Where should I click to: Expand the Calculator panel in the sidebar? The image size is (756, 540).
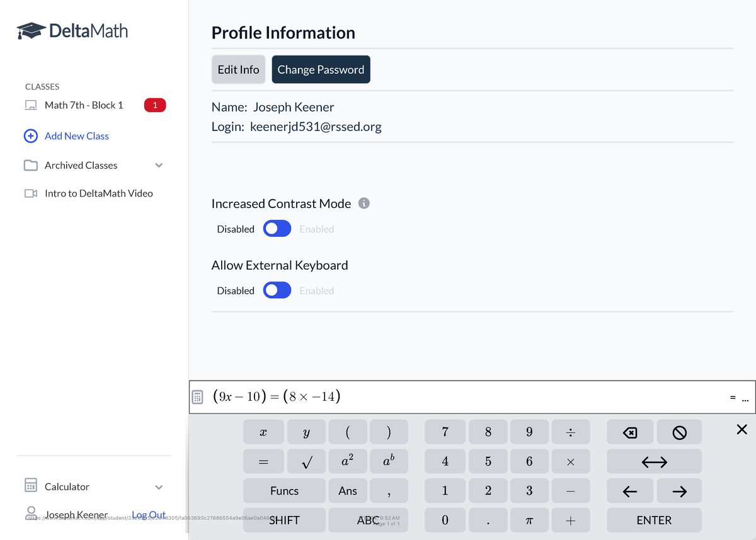click(159, 486)
